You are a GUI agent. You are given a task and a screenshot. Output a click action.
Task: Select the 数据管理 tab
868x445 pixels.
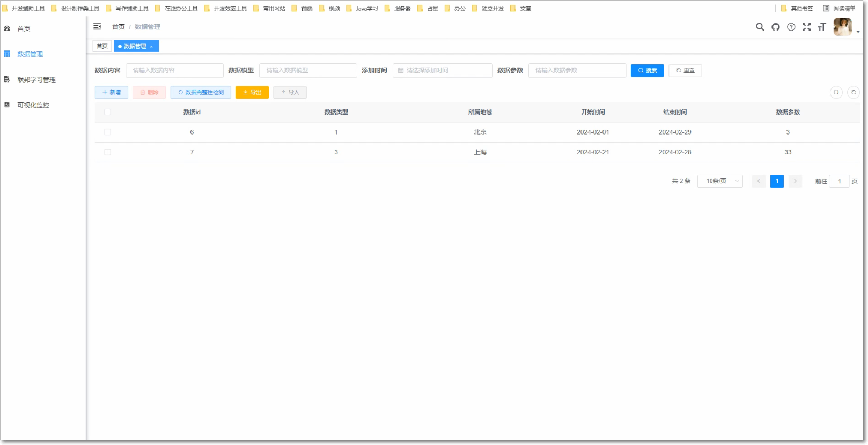click(135, 47)
